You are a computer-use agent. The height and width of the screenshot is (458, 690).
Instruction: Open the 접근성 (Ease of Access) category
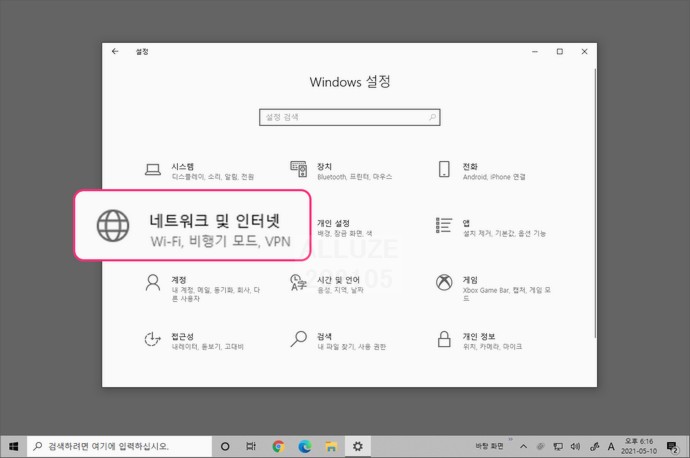tap(194, 341)
